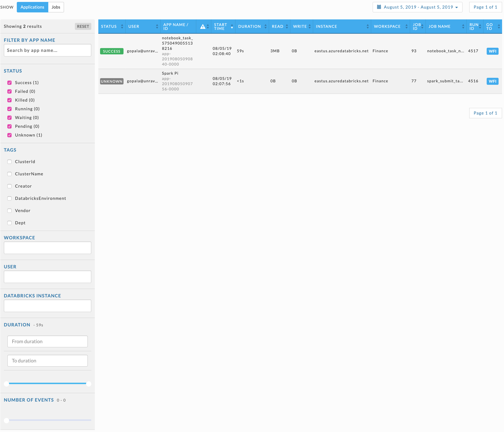This screenshot has height=432, width=504.
Task: Check the Vendor tag
Action: [x=9, y=210]
